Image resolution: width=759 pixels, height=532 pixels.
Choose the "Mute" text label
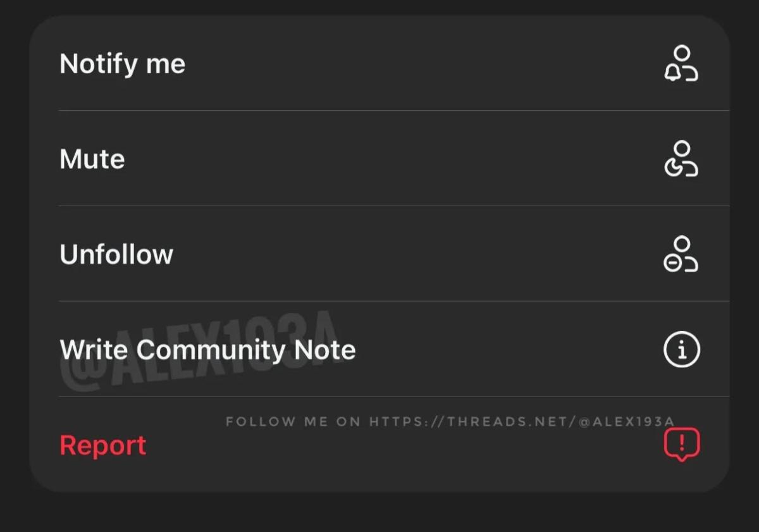(92, 159)
